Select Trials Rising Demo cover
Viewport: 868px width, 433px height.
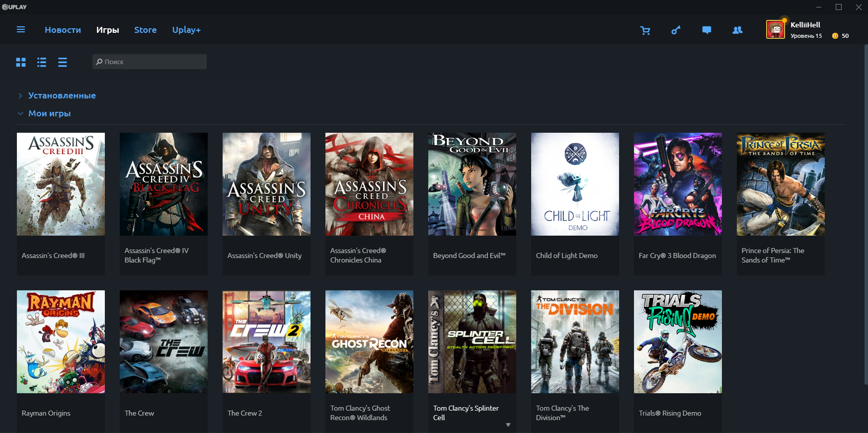tap(678, 342)
